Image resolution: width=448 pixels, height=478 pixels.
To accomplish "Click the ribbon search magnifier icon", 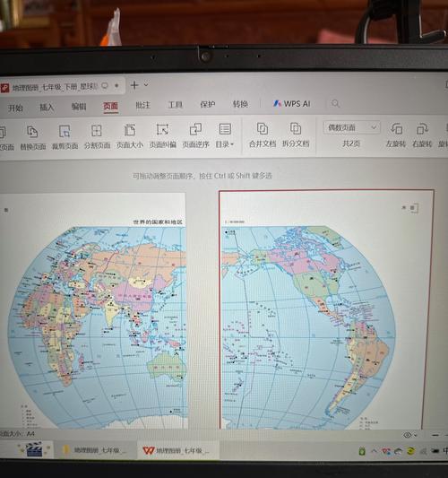I will pyautogui.click(x=335, y=103).
